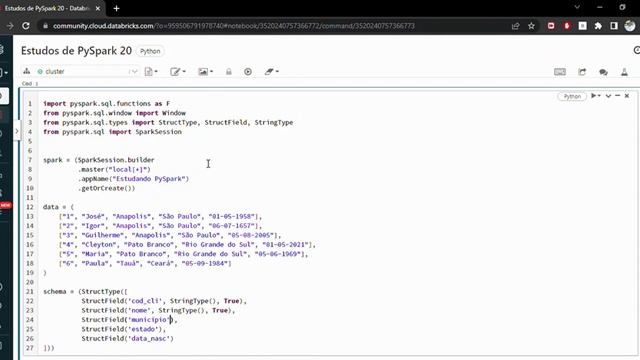640x360 pixels.
Task: Click the red hand adblock extension icon
Action: pyautogui.click(x=567, y=26)
